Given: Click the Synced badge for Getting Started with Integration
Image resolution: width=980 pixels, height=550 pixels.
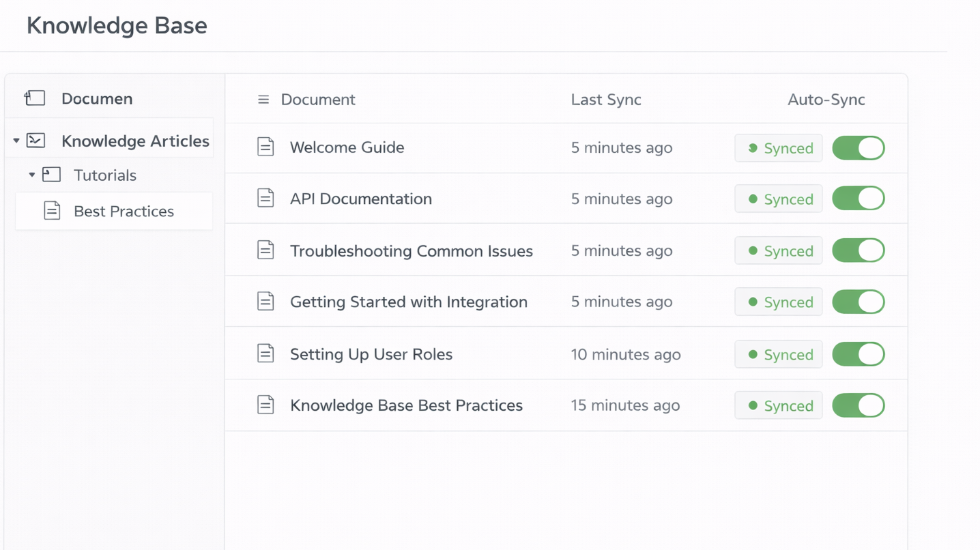Looking at the screenshot, I should [x=778, y=302].
